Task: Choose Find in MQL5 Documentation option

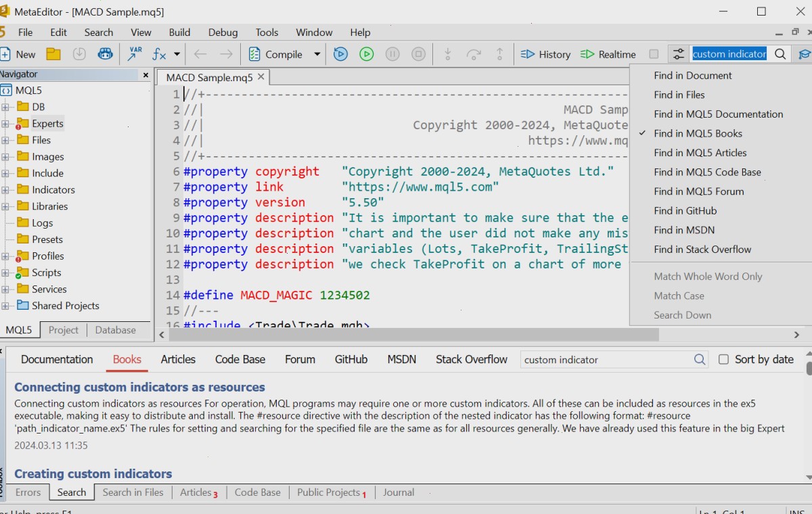Action: (719, 114)
